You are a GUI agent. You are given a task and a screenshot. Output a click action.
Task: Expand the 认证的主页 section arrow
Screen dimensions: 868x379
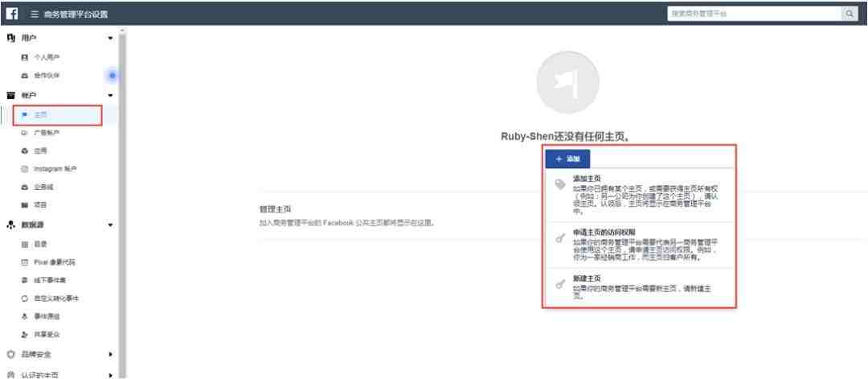[110, 375]
